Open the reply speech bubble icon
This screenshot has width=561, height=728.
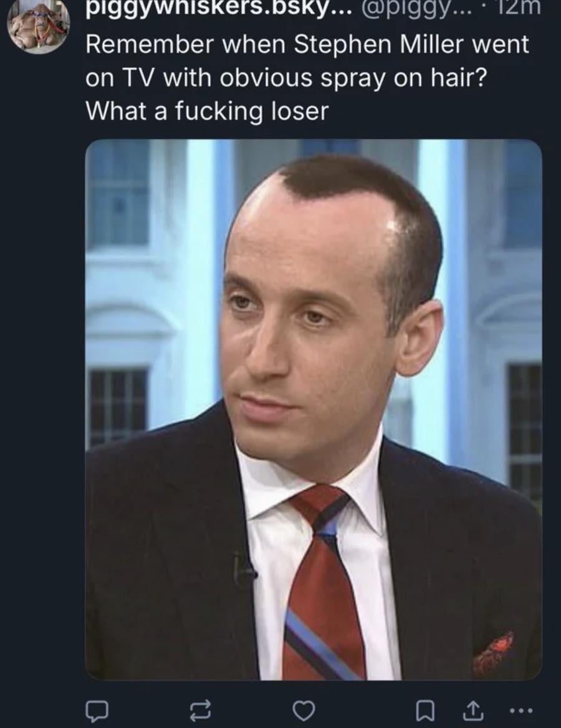[96, 710]
